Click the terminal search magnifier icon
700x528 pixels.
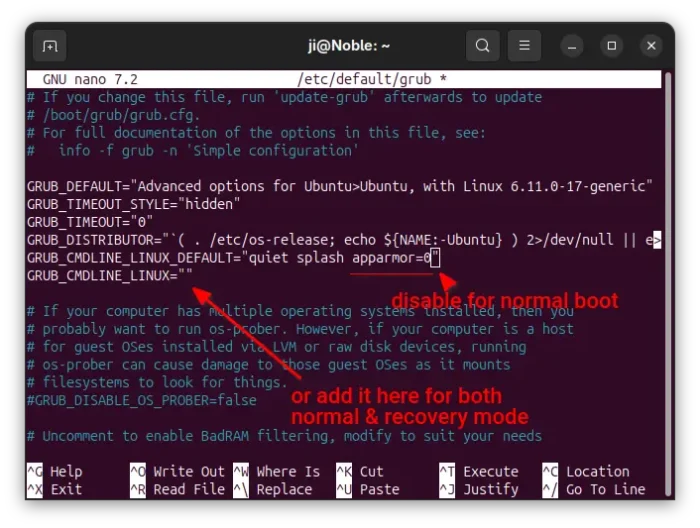click(482, 46)
